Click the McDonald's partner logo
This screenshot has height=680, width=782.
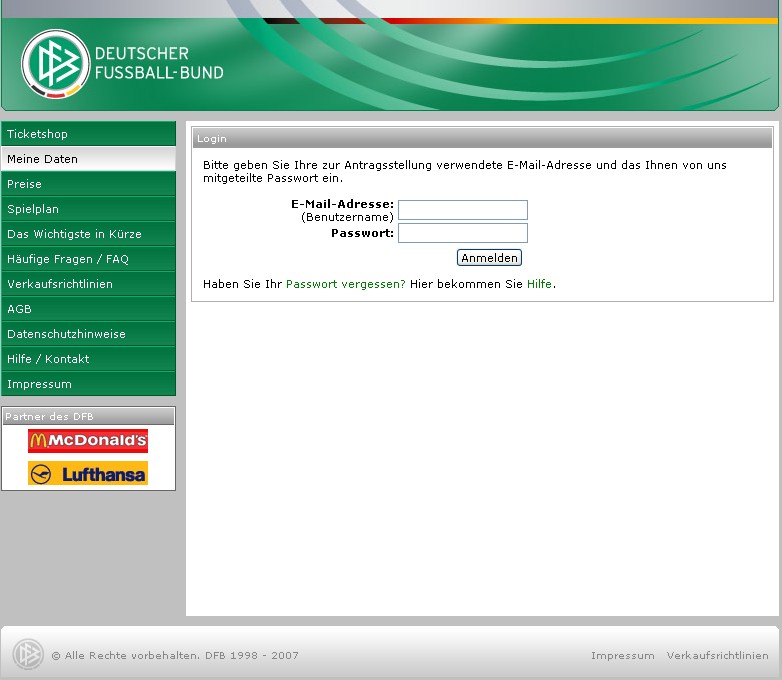click(x=88, y=441)
